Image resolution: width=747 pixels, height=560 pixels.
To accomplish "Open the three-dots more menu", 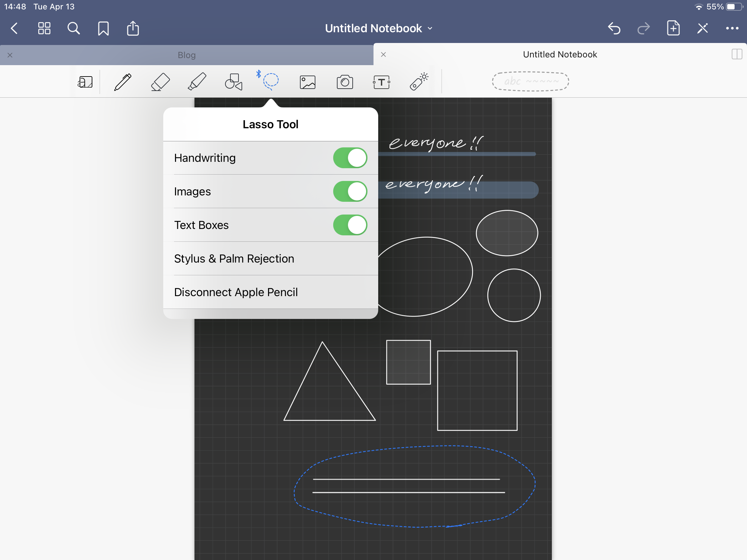I will [x=732, y=28].
